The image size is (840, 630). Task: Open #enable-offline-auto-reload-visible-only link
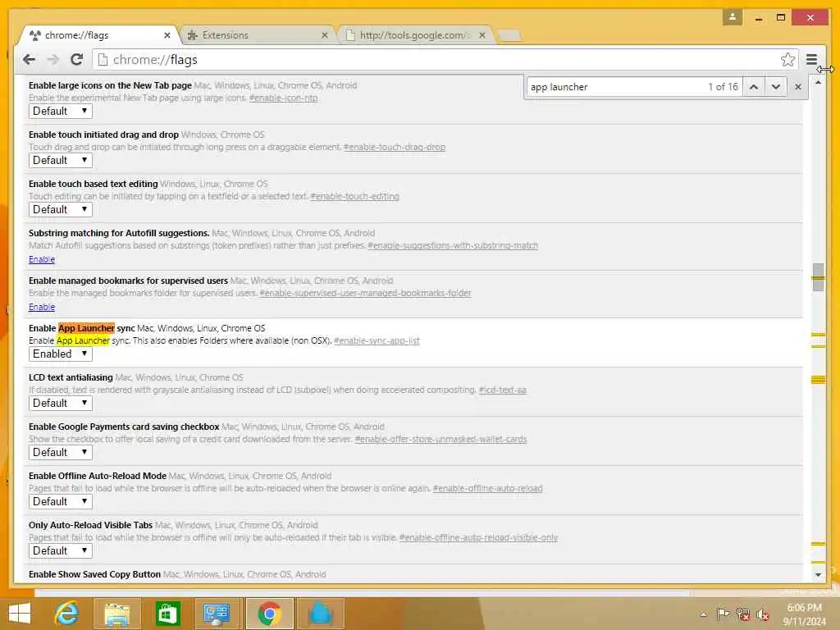click(x=478, y=538)
